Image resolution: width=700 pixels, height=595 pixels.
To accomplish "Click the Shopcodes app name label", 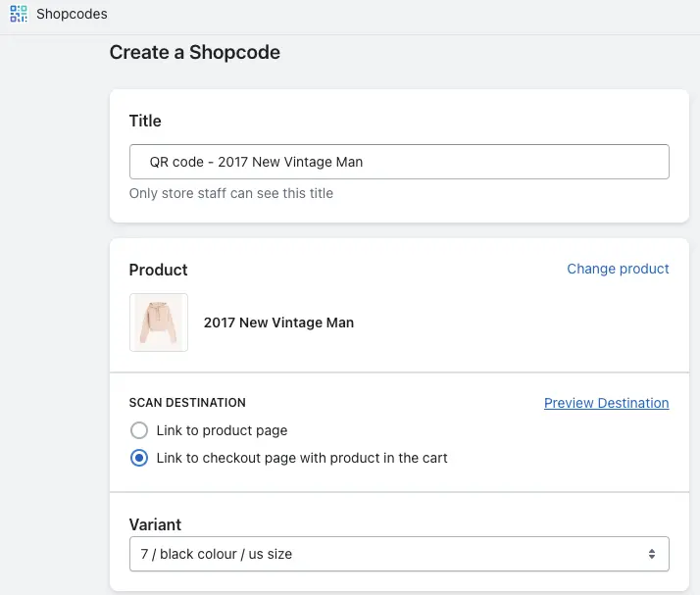I will [x=72, y=15].
